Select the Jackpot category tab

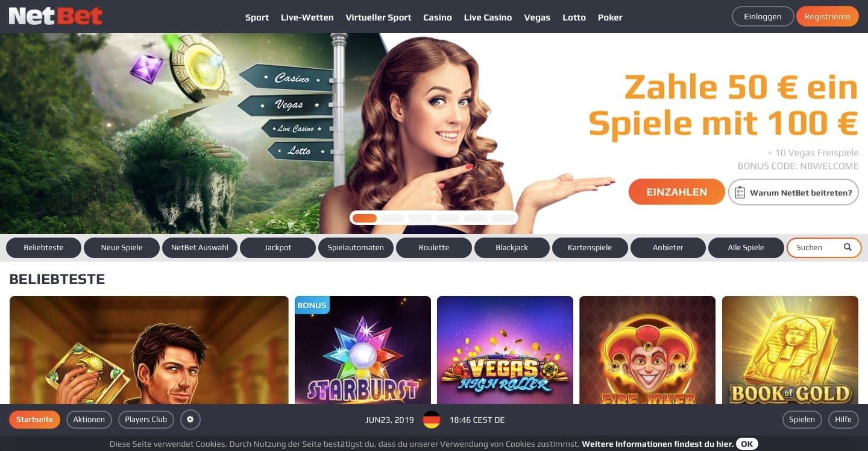(x=278, y=247)
